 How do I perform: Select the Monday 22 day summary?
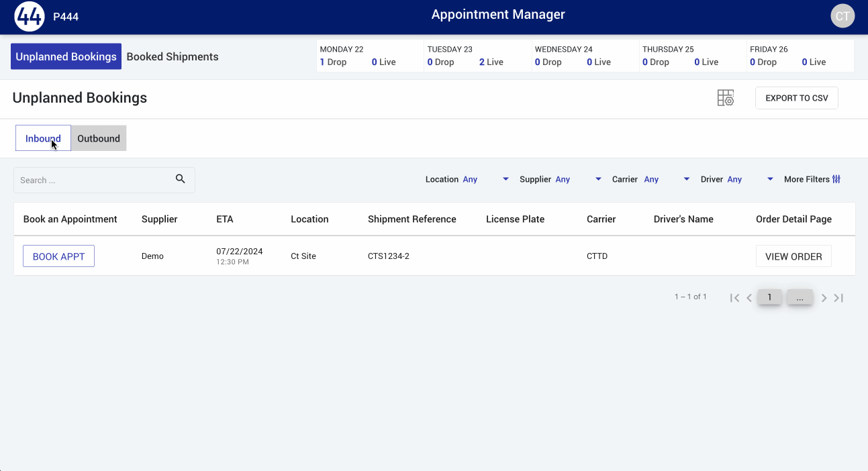coord(370,56)
